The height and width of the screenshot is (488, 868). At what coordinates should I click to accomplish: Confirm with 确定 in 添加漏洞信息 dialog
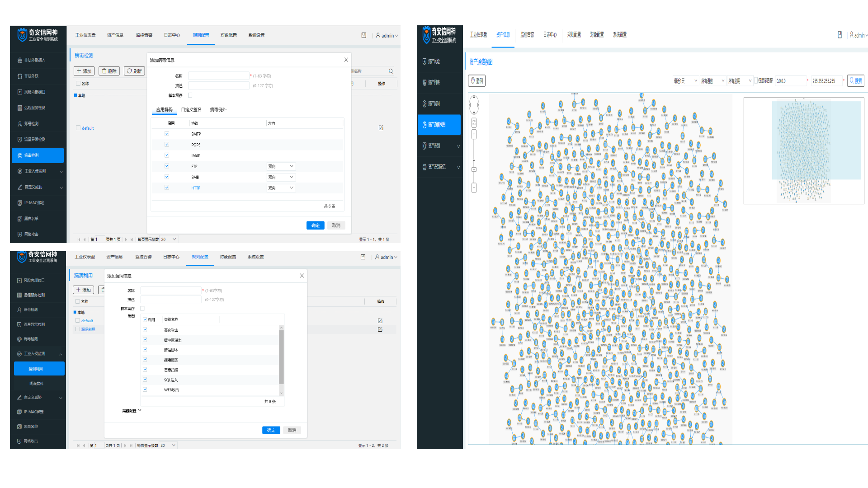click(x=271, y=431)
